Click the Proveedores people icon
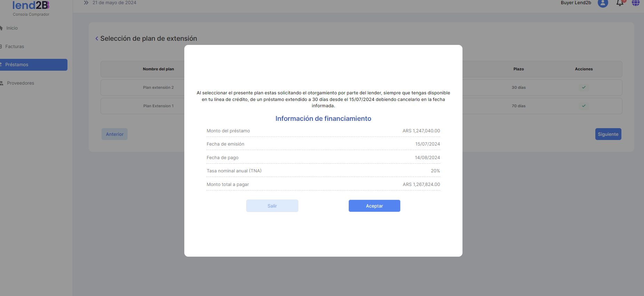The image size is (644, 296). 2,83
